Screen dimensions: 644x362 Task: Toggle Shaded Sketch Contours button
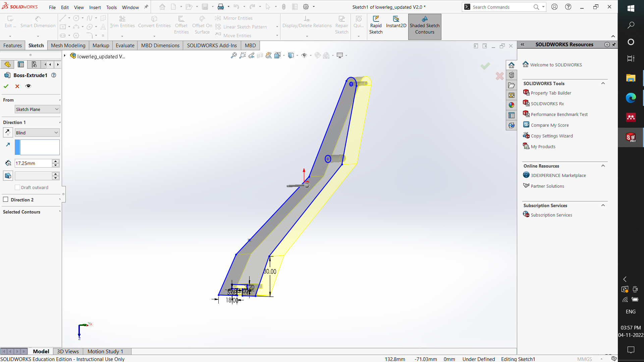424,26
